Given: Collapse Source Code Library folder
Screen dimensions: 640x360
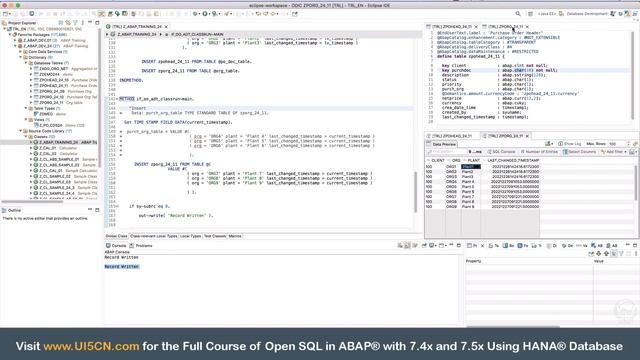Looking at the screenshot, I should [21, 131].
